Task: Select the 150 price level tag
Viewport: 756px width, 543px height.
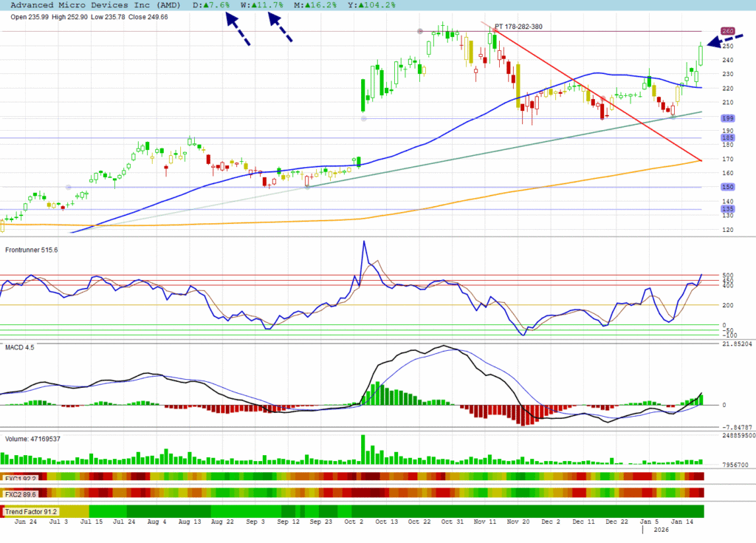Action: (727, 187)
